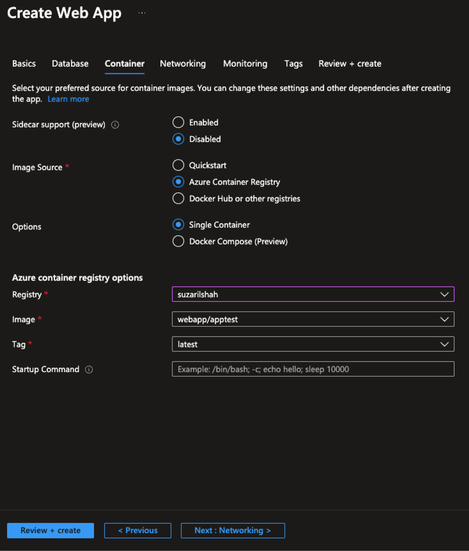Click into the Startup Command field
469x551 pixels.
[313, 369]
